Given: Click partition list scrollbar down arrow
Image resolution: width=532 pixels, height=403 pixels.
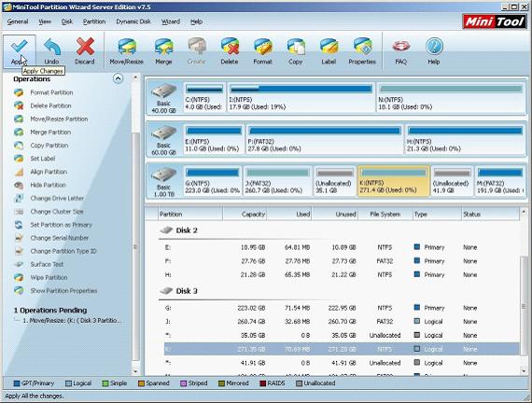Looking at the screenshot, I should pyautogui.click(x=524, y=370).
